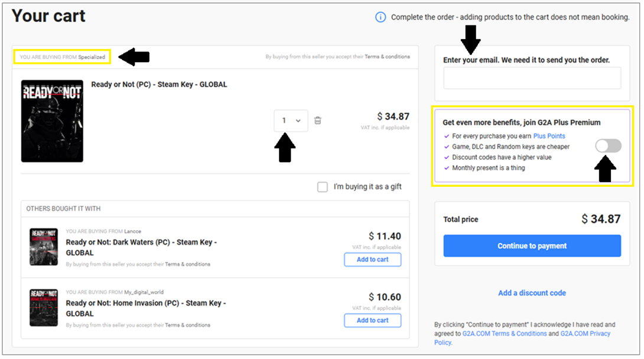Click the trash icon to remove item
This screenshot has width=644, height=359.
pos(318,121)
